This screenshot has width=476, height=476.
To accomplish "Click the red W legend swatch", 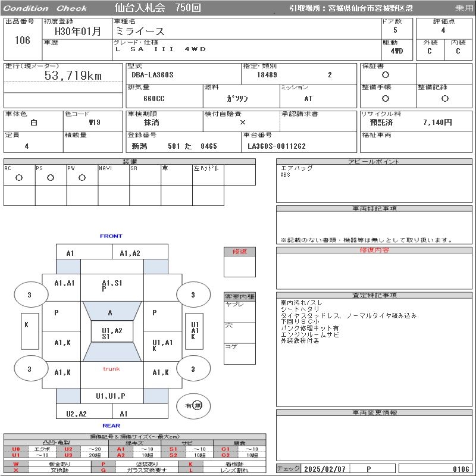I will coord(16,464).
